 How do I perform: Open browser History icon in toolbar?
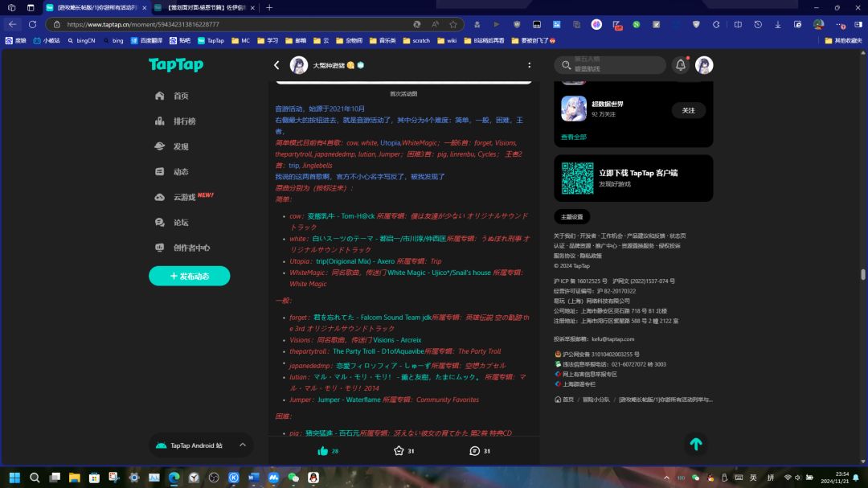758,24
